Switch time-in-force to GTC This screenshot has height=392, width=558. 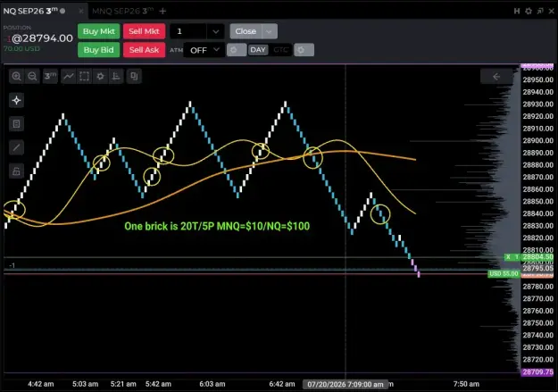pyautogui.click(x=280, y=50)
